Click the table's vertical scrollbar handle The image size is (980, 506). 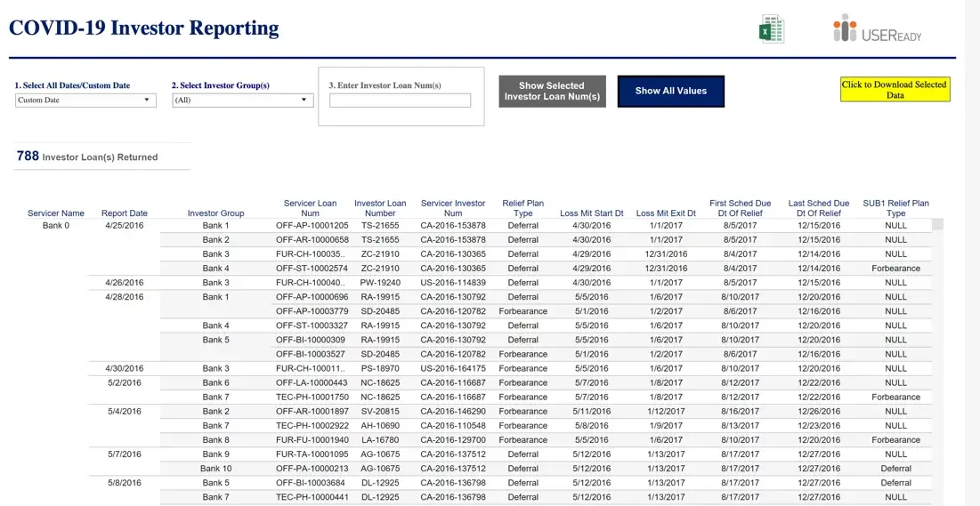(x=938, y=225)
